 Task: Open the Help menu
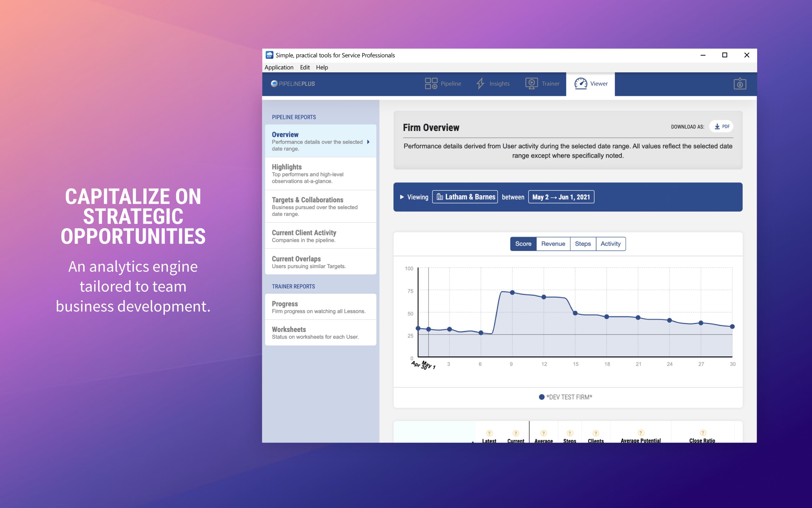point(322,68)
